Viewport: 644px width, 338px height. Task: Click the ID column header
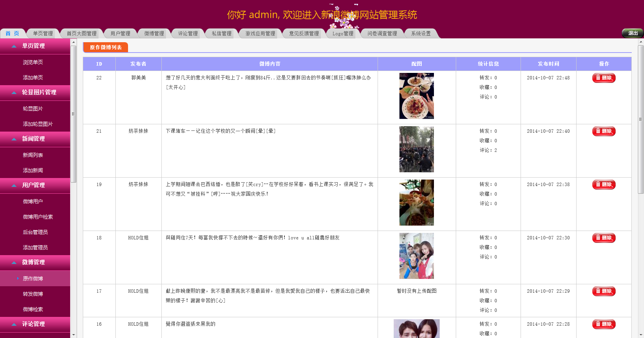pos(99,64)
